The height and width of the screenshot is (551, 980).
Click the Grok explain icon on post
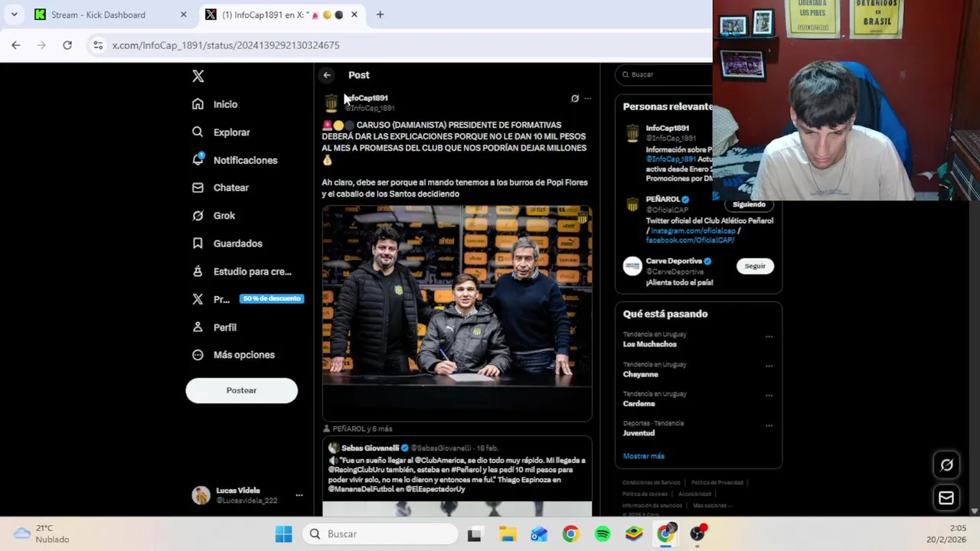click(575, 98)
